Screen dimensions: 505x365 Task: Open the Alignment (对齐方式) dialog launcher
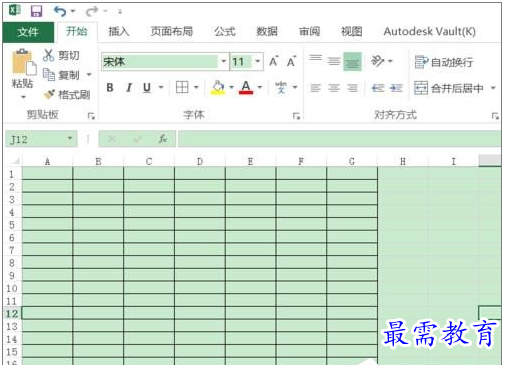495,116
